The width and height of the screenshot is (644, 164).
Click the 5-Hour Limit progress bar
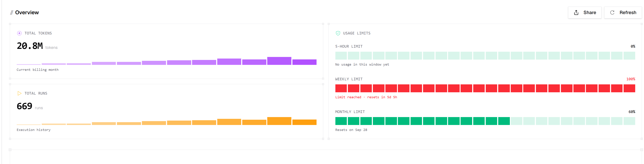click(485, 56)
